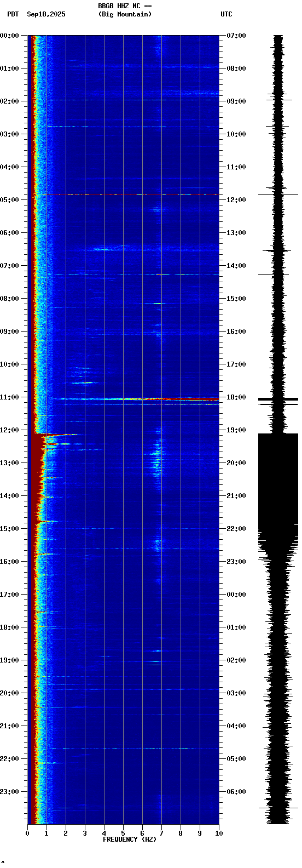This screenshot has width=302, height=868.
Task: Click the '07:00' UTC label on right axis
Action: 236,36
